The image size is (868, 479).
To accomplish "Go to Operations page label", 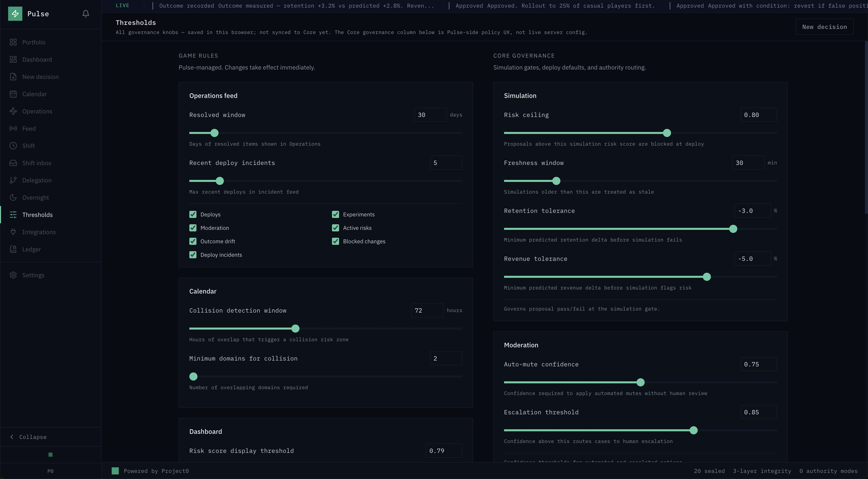I will pos(37,111).
